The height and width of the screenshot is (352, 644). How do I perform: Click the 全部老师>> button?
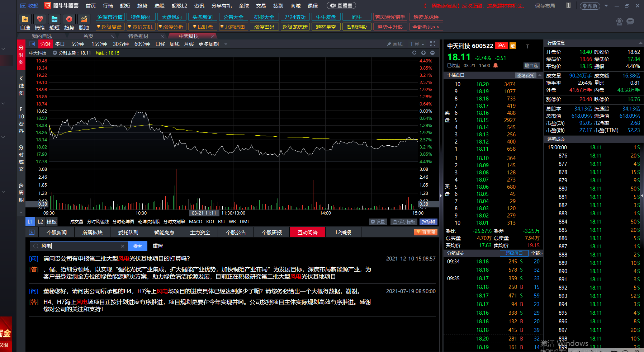click(x=426, y=27)
